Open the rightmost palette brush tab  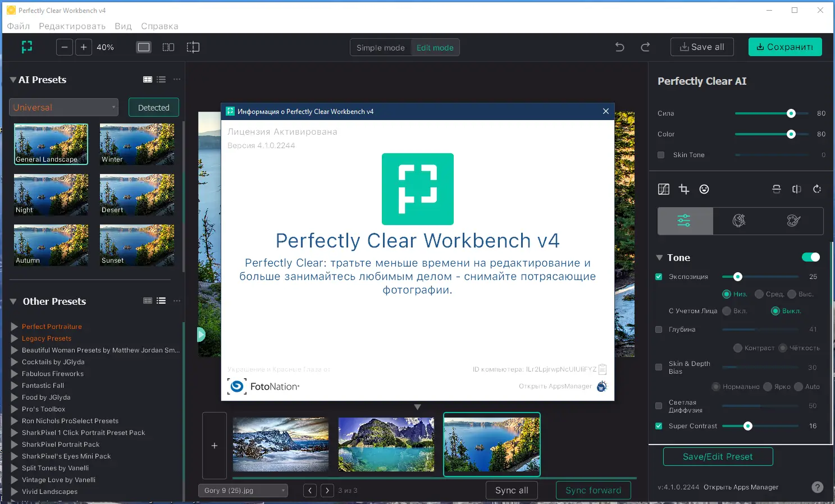(793, 221)
